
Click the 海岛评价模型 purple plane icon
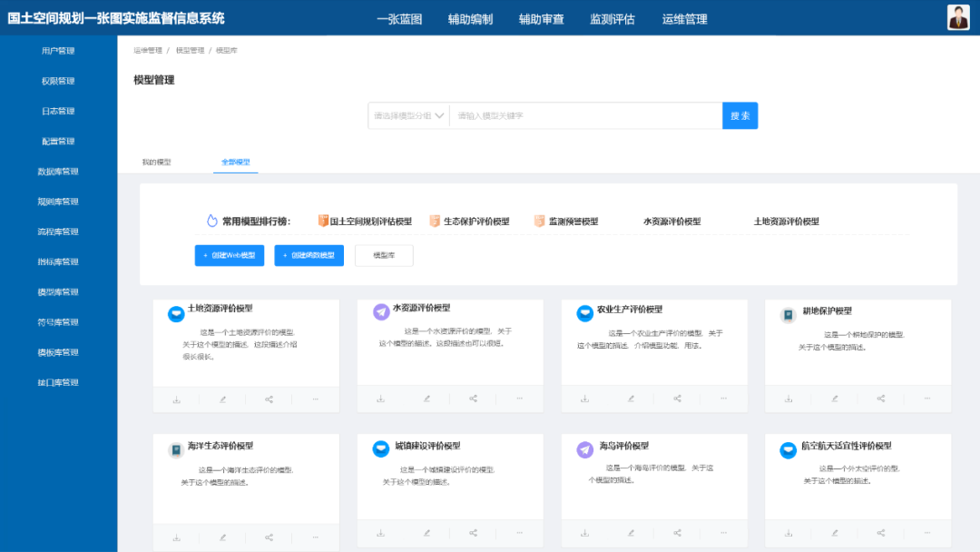pos(585,449)
